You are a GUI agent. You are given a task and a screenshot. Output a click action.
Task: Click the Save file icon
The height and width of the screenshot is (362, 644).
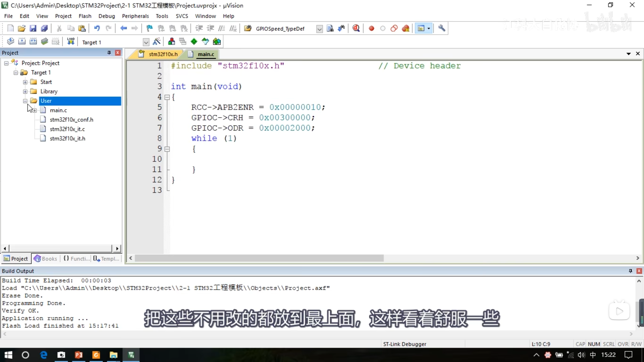(x=33, y=28)
